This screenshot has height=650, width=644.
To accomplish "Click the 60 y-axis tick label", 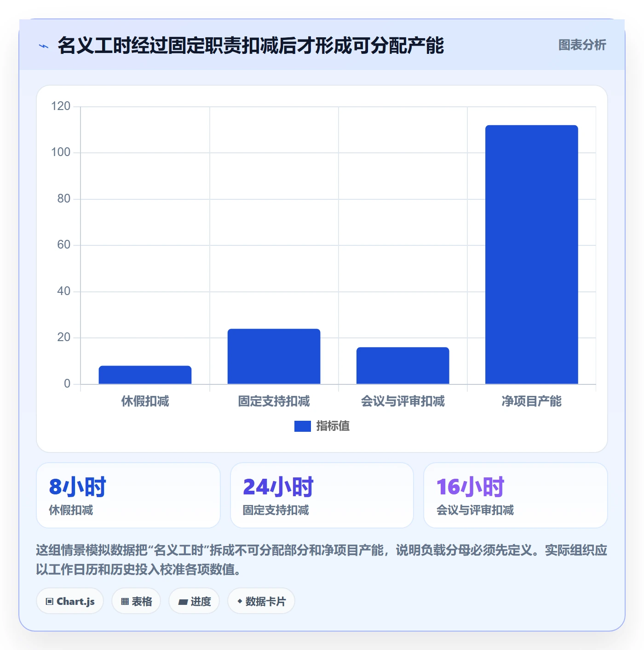I will point(63,245).
